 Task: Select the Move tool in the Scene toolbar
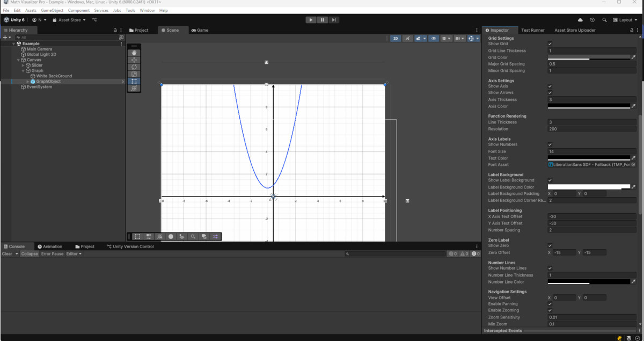[134, 60]
